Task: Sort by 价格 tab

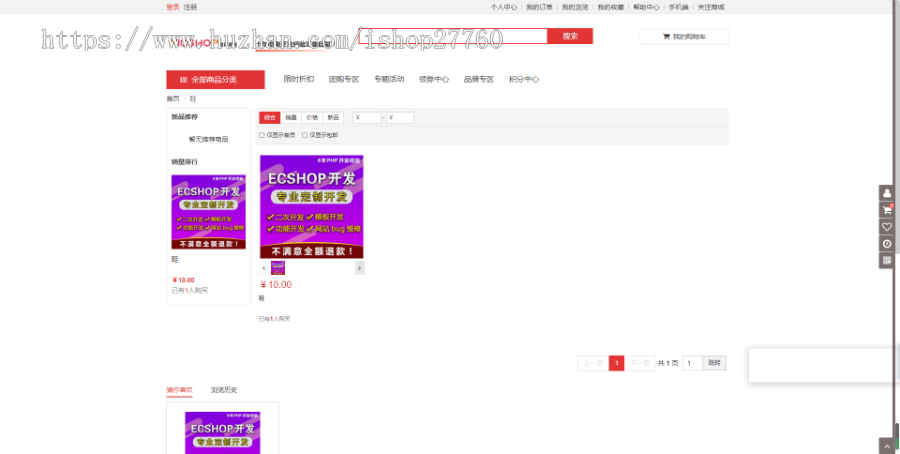Action: 312,118
